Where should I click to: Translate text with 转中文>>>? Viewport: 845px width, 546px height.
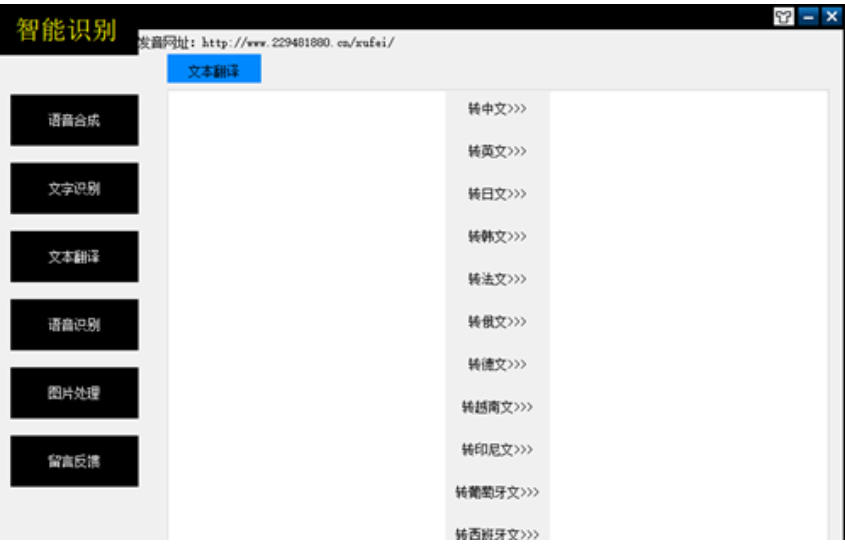coord(497,109)
